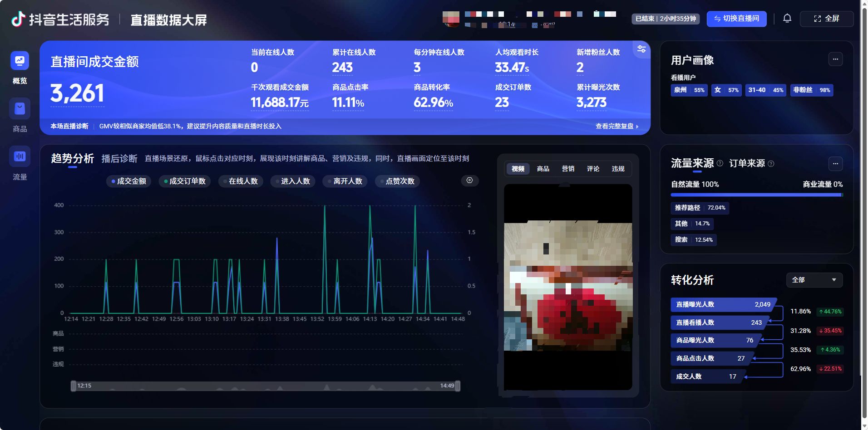Click the notification bell icon
Image resolution: width=868 pixels, height=430 pixels.
787,19
